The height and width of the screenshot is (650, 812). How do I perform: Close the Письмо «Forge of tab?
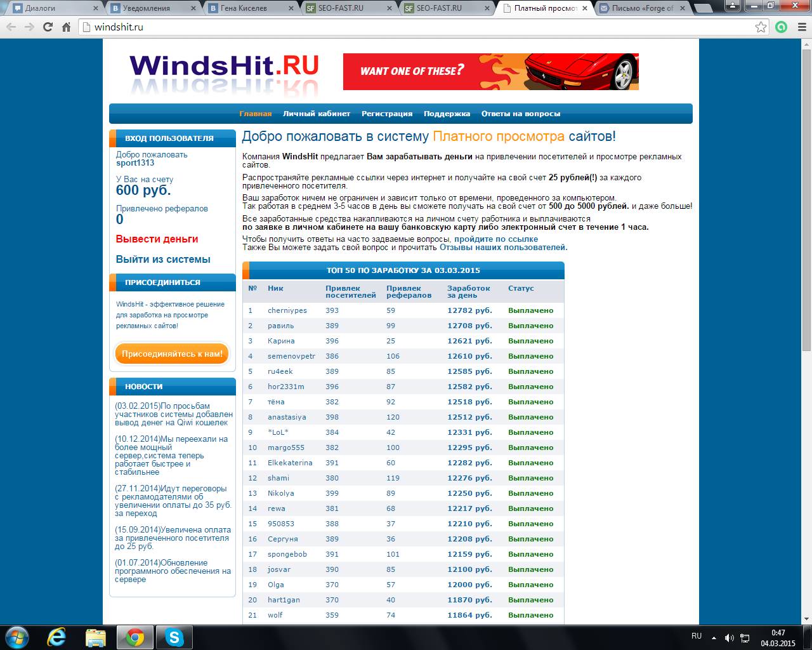pos(681,8)
